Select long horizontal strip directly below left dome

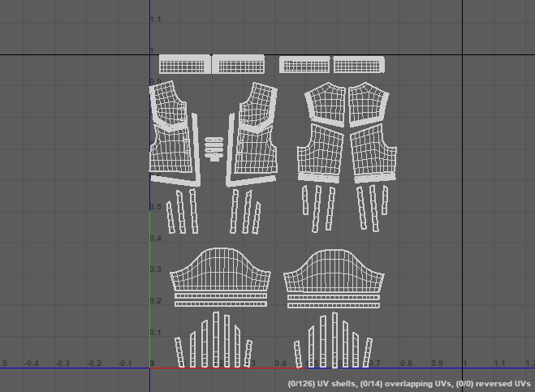[x=220, y=297]
